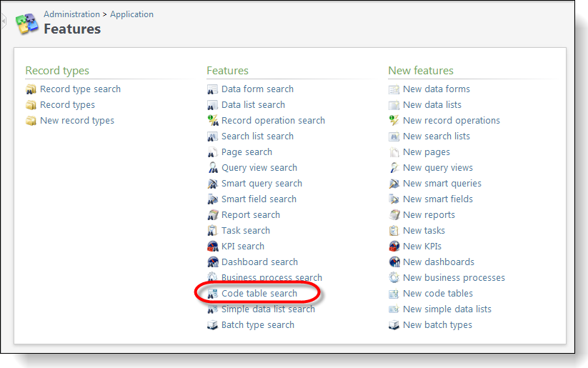Click the icon beside New data forms

pos(394,89)
